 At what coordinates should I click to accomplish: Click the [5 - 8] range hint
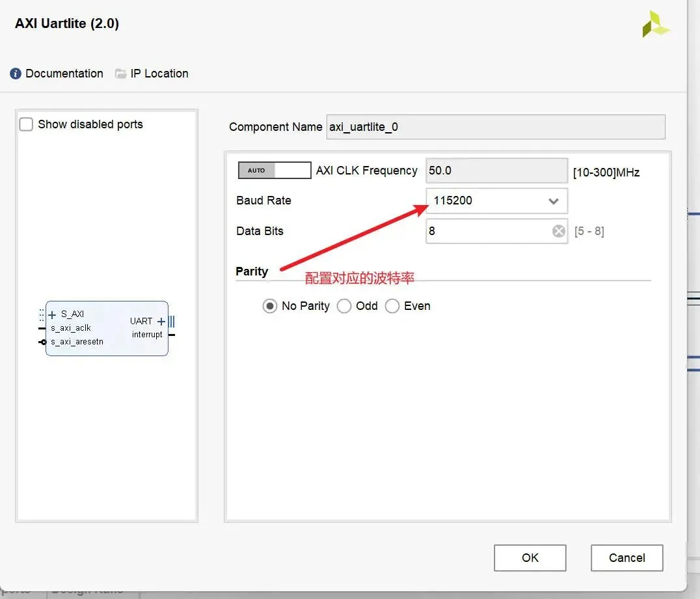tap(589, 231)
